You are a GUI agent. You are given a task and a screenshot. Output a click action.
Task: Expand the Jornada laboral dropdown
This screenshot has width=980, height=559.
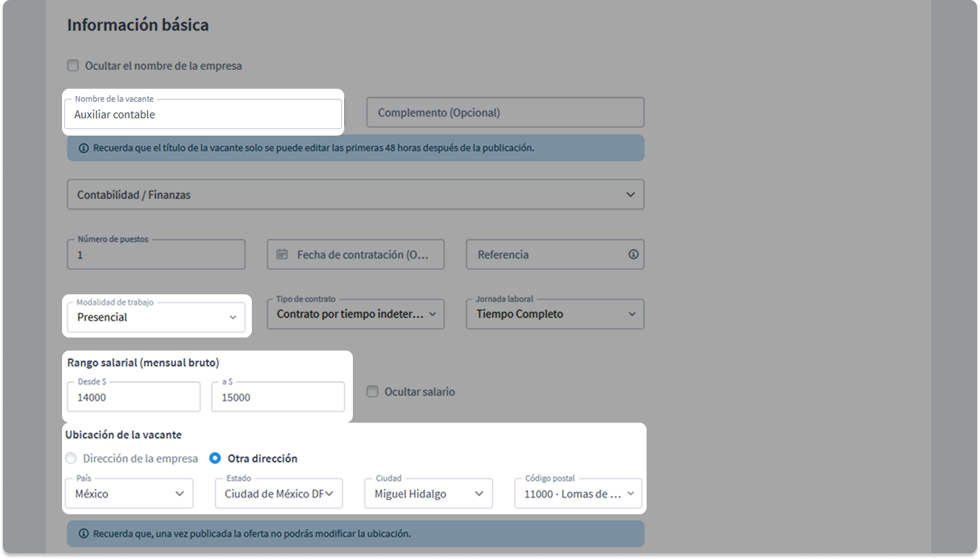tap(554, 314)
